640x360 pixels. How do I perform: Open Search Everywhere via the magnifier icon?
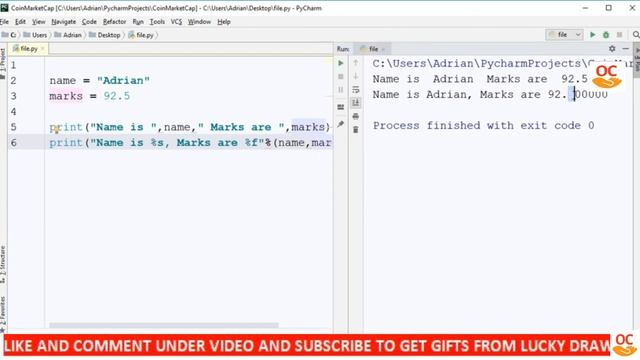636,35
